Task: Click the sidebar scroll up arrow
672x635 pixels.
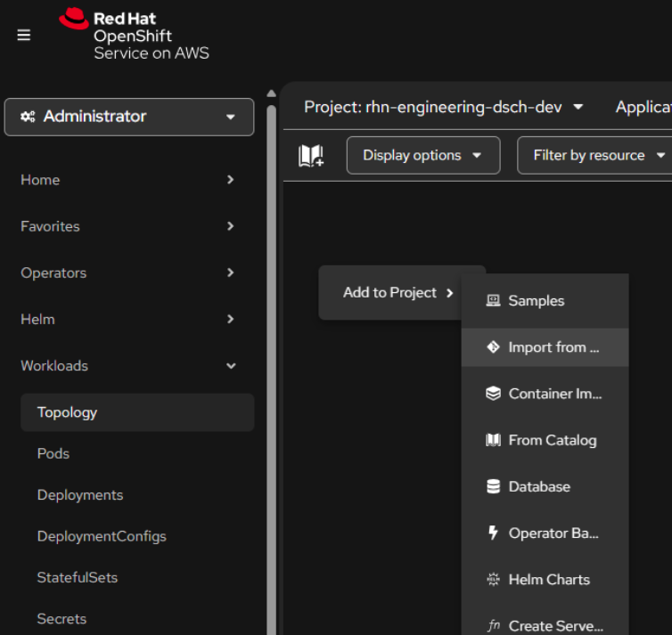Action: click(x=272, y=93)
